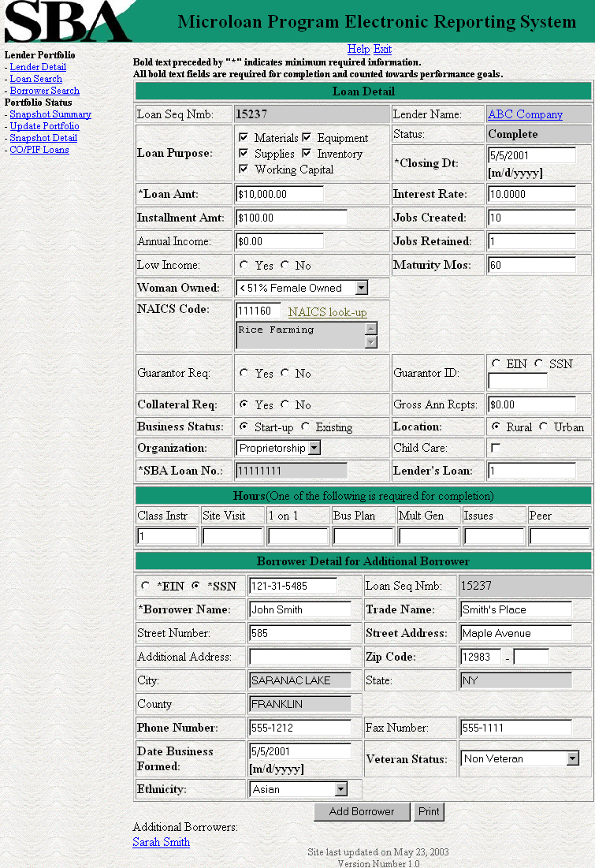Screen dimensions: 595x868
Task: Click the Trade Name field
Action: pyautogui.click(x=516, y=609)
